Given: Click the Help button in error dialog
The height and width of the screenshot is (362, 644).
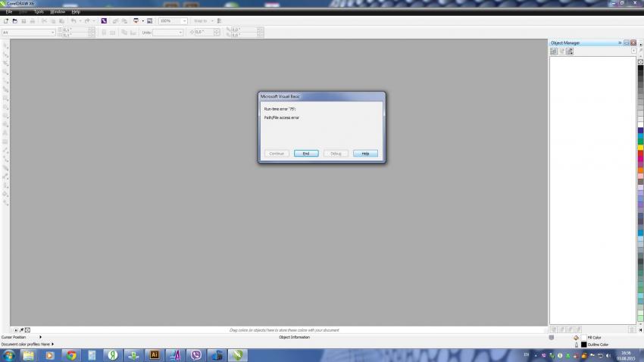Looking at the screenshot, I should (365, 153).
